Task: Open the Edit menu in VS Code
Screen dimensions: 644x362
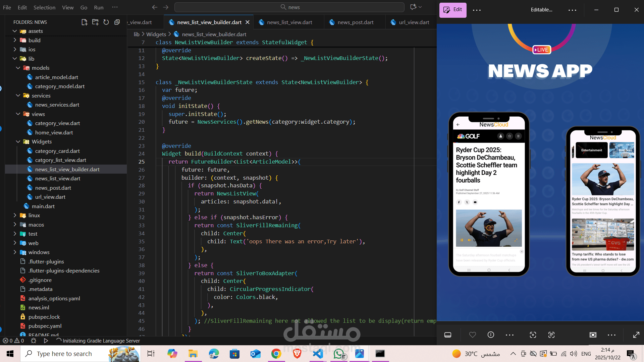Action: (22, 7)
